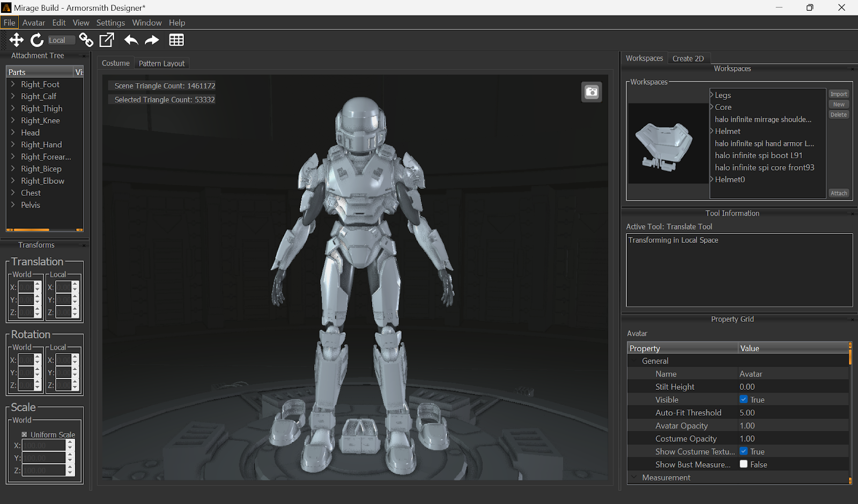Select halo infinite spi core front93 item
This screenshot has height=504, width=858.
pyautogui.click(x=764, y=167)
